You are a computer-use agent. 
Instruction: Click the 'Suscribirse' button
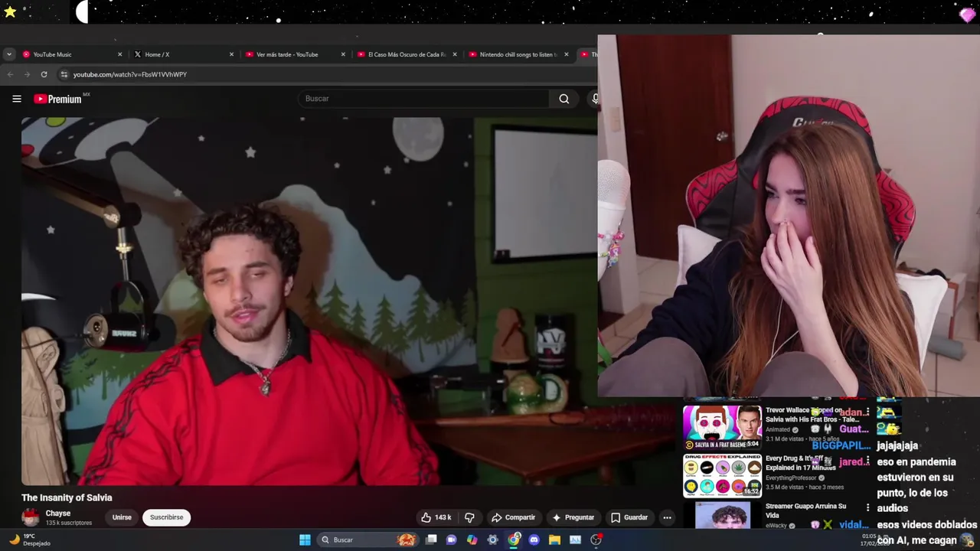tap(166, 517)
